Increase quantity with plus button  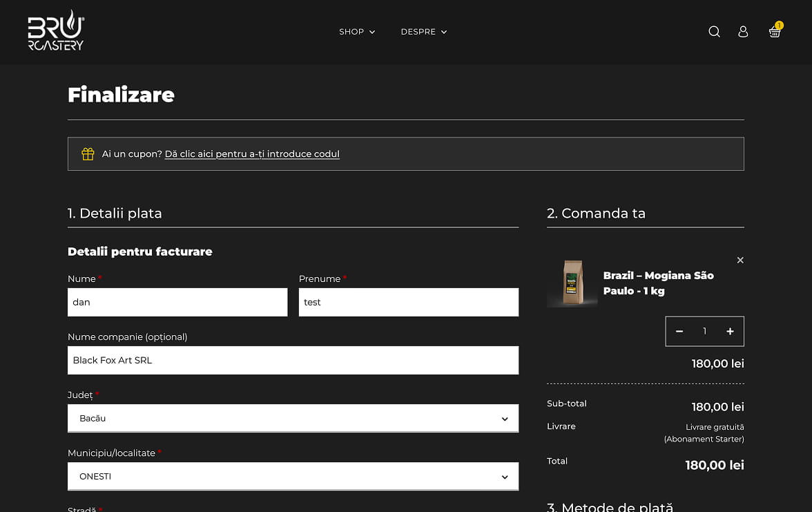[730, 332]
